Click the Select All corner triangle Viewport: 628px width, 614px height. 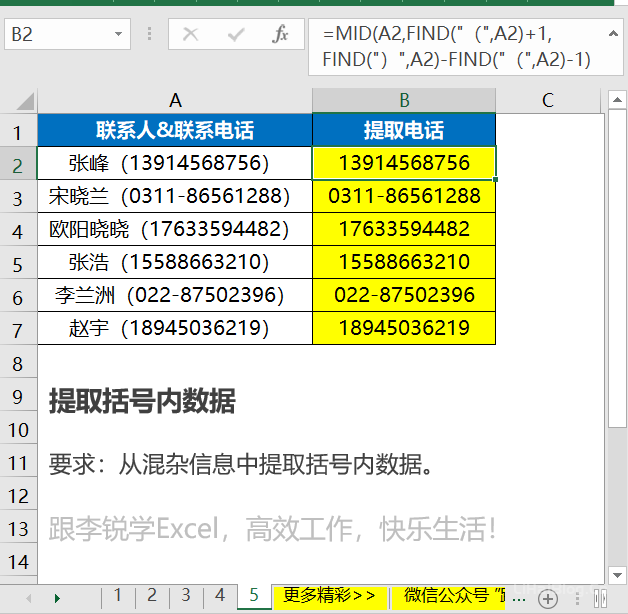tap(25, 101)
